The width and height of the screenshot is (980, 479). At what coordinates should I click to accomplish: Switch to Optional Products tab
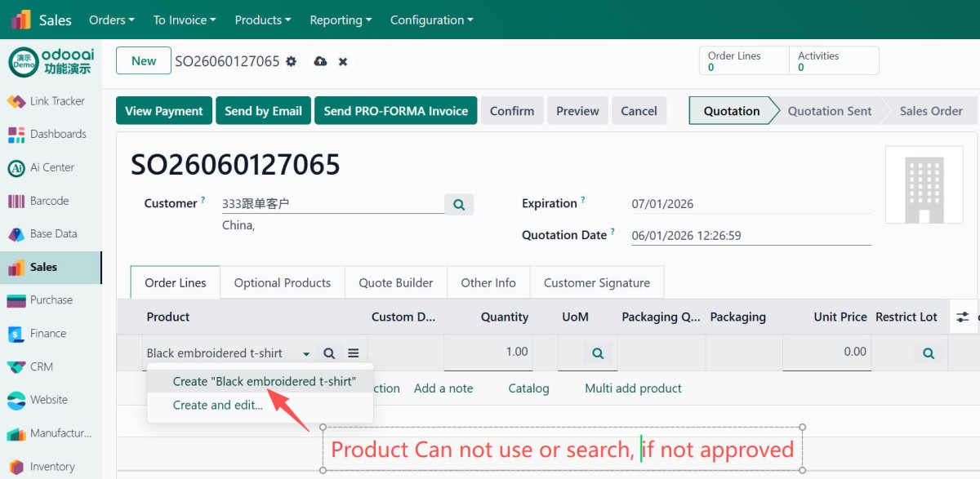(x=283, y=282)
